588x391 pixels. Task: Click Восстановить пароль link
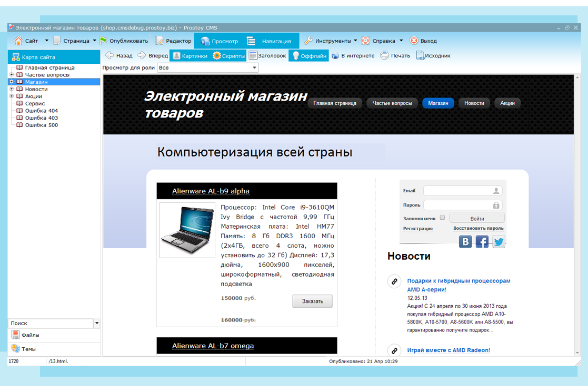[479, 228]
